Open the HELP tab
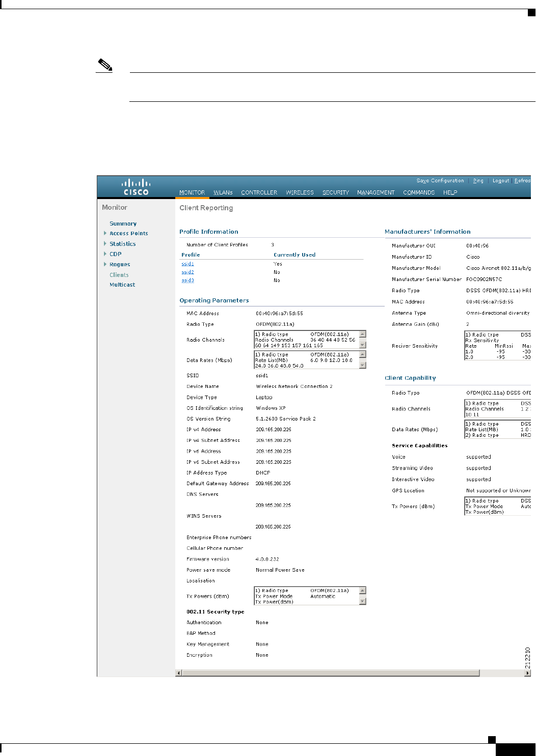 (x=450, y=192)
